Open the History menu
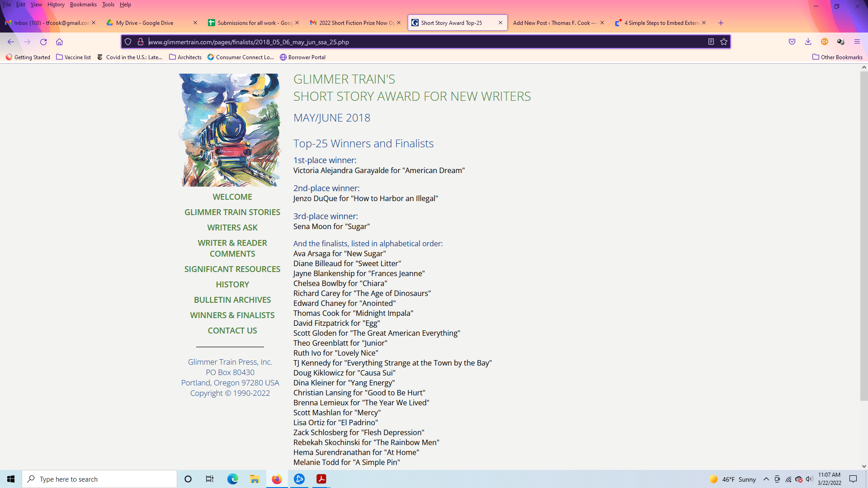 pos(56,5)
